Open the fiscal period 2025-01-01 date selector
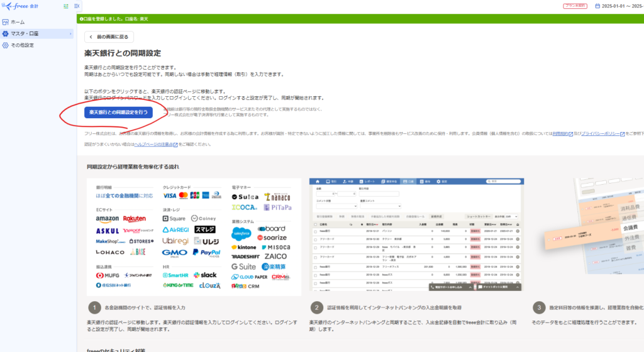Screen dimensions: 644x352 click(x=619, y=6)
